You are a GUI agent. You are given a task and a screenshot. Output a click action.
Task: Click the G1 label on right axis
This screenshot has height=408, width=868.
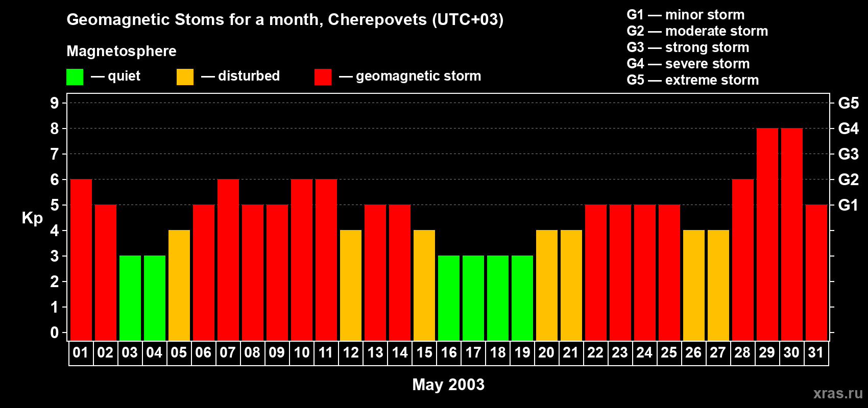pos(848,206)
